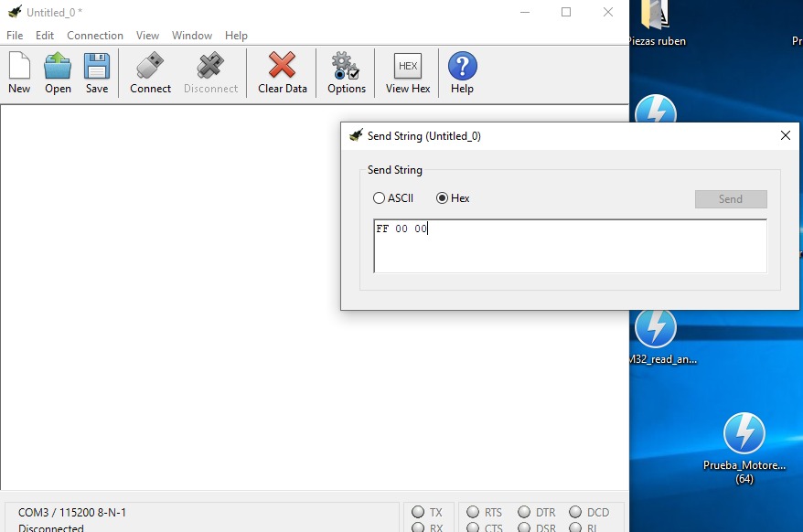Expand the View menu

(x=147, y=36)
